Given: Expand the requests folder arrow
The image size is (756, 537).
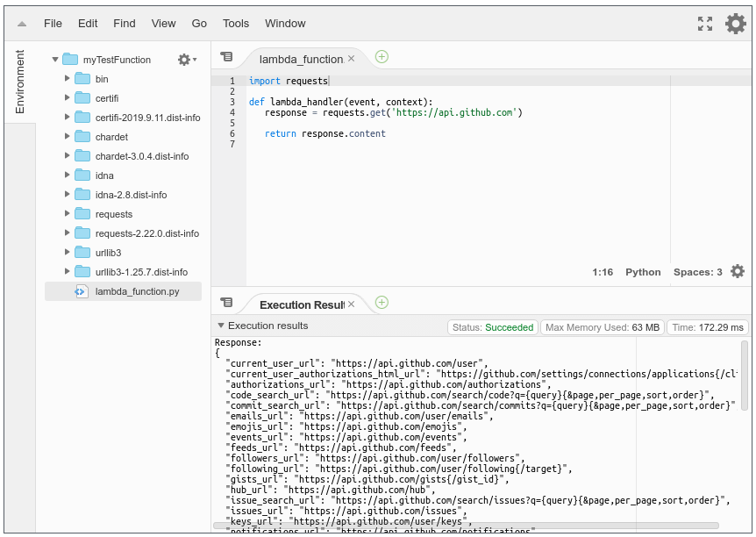Looking at the screenshot, I should [67, 213].
